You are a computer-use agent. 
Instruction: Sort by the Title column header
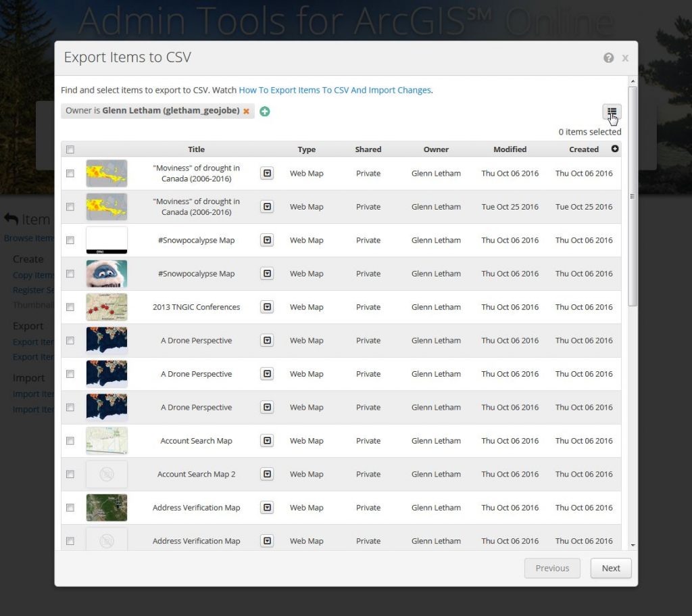(x=196, y=149)
